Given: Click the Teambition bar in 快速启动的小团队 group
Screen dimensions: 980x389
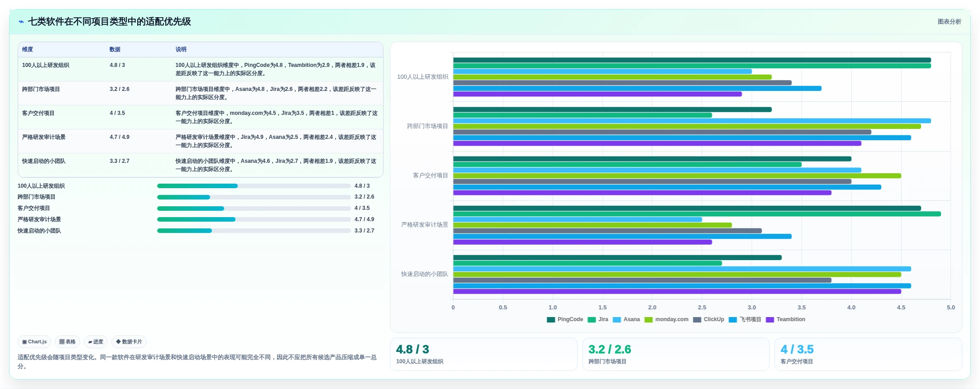Looking at the screenshot, I should [677, 291].
